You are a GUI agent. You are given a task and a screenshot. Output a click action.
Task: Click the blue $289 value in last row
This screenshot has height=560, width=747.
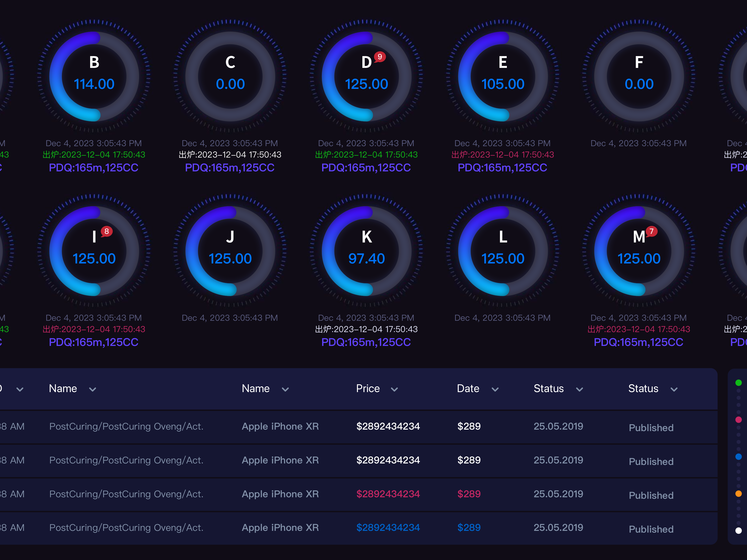point(469,528)
